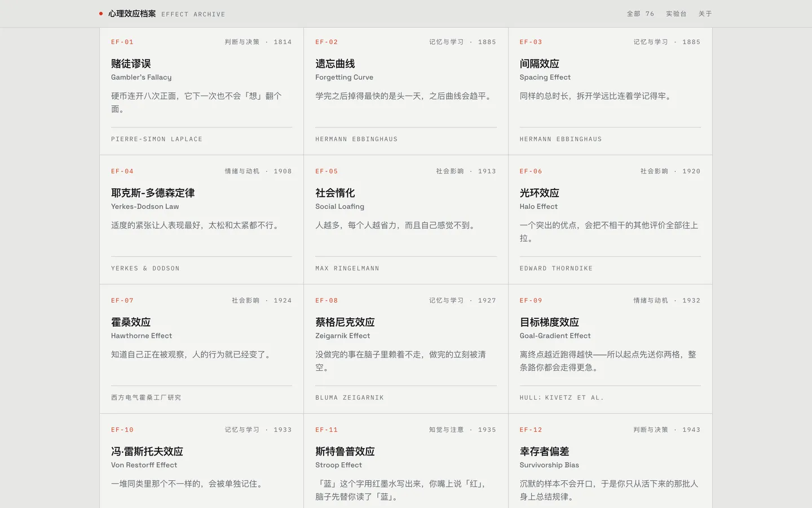This screenshot has height=508, width=812.
Task: Click the EF-04 code label
Action: pos(122,171)
